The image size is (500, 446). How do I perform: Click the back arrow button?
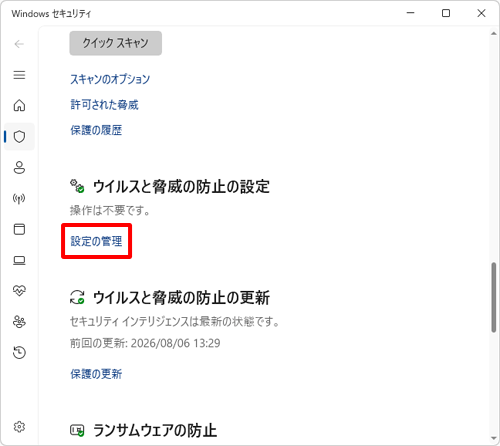click(x=19, y=44)
